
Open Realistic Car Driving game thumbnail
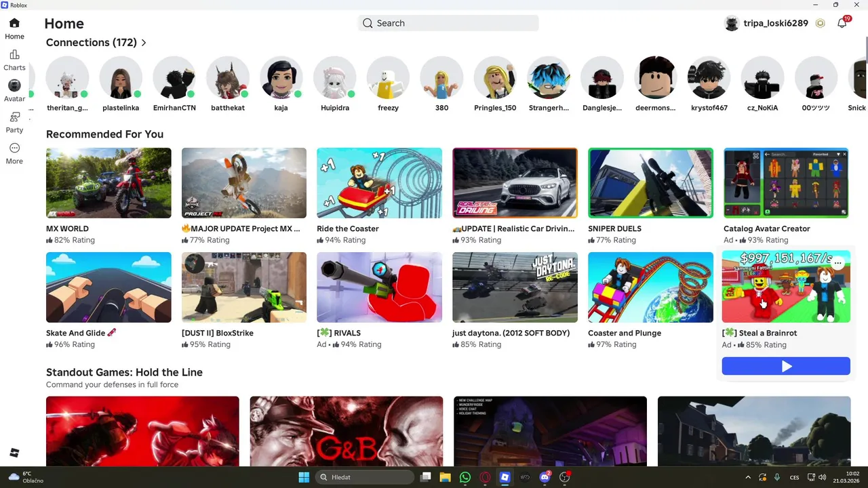click(515, 183)
